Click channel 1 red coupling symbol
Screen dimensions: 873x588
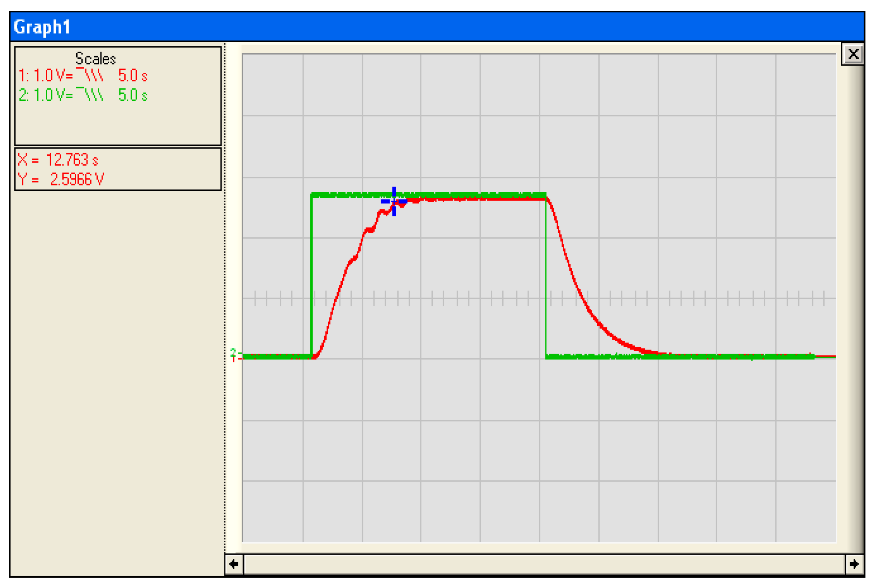[90, 74]
